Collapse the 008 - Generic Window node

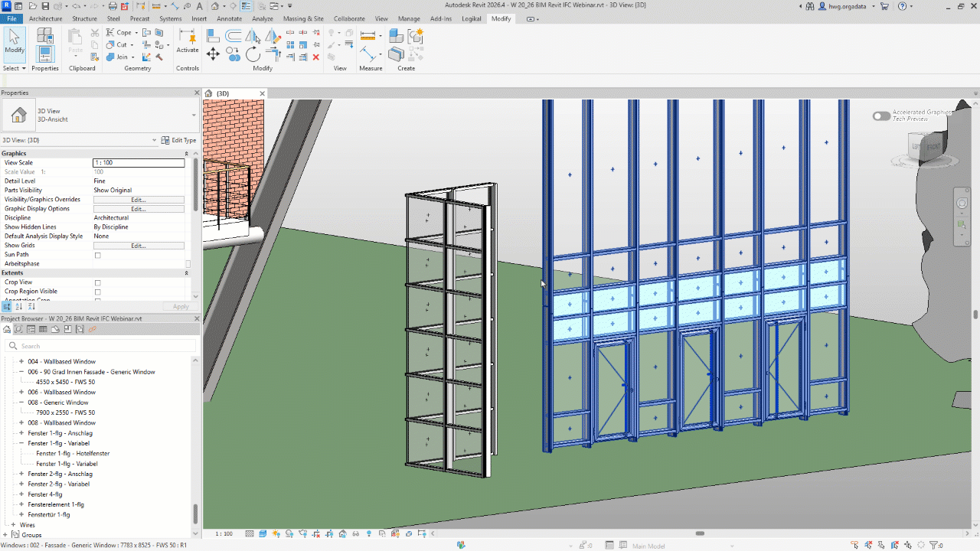point(21,403)
